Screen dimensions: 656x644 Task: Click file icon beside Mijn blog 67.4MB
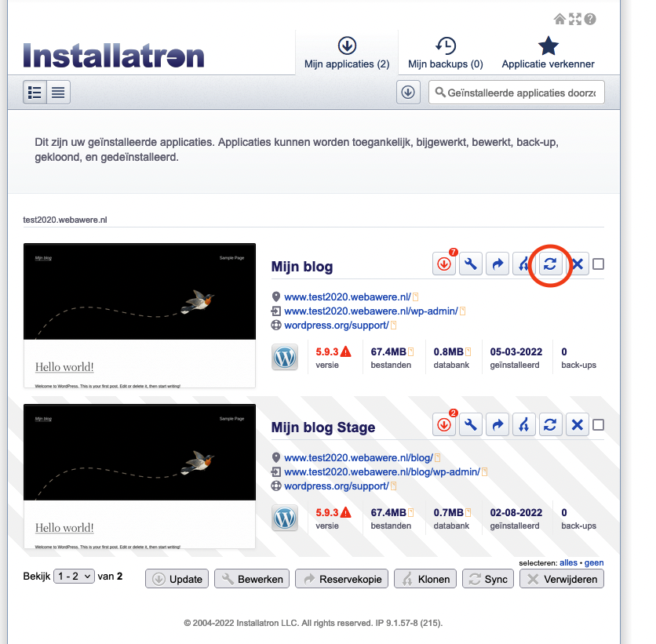click(x=411, y=351)
